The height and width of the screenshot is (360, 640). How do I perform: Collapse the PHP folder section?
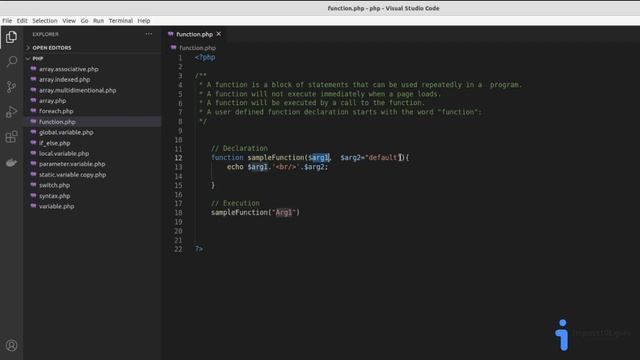pos(38,58)
